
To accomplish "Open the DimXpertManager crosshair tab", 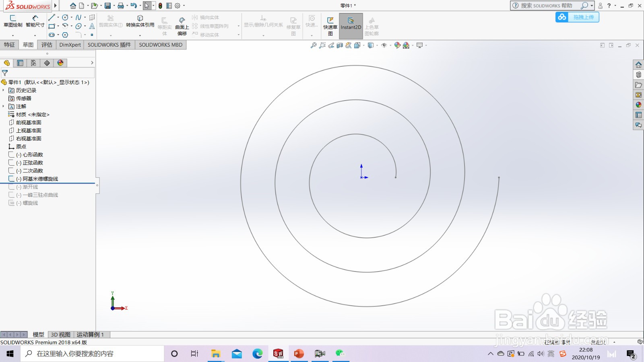I will [x=47, y=63].
